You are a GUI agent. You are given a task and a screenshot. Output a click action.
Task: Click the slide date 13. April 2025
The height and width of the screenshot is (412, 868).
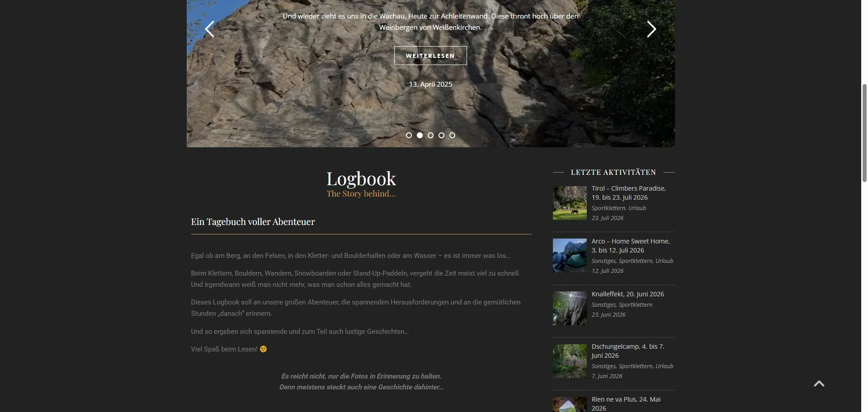[x=430, y=84]
